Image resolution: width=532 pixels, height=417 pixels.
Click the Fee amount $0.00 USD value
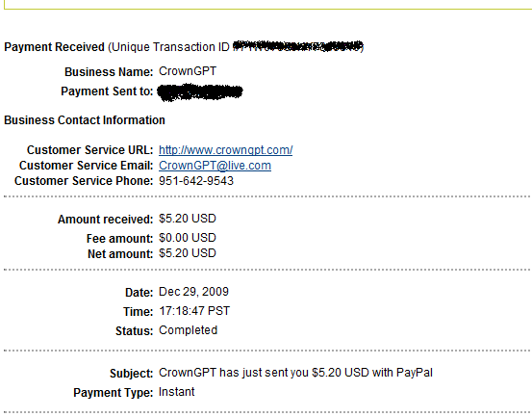pos(188,238)
